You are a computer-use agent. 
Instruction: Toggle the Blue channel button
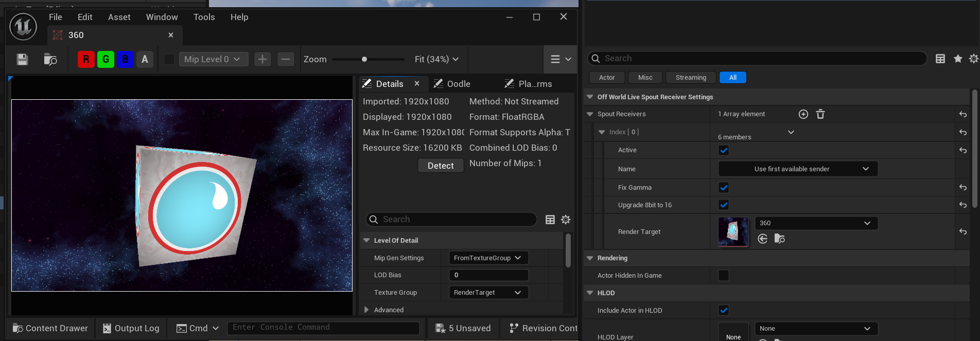coord(125,59)
